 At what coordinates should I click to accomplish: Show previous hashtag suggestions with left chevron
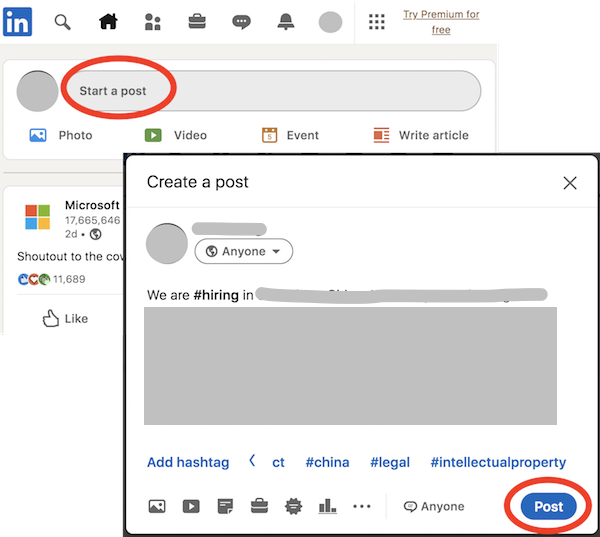click(252, 460)
